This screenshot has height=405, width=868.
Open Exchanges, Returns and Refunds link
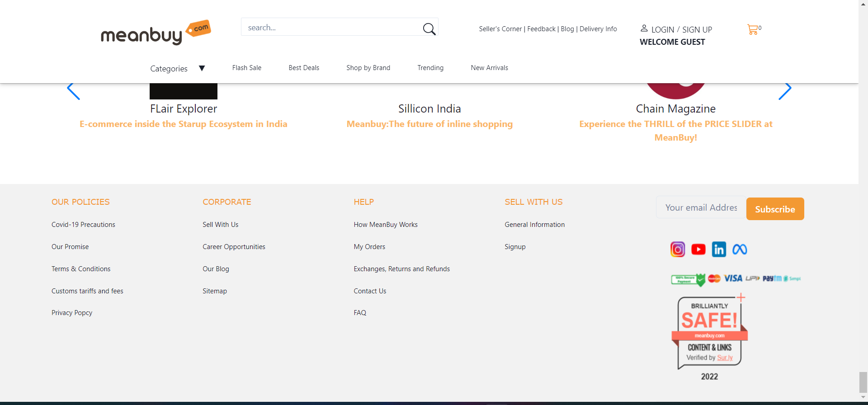401,269
